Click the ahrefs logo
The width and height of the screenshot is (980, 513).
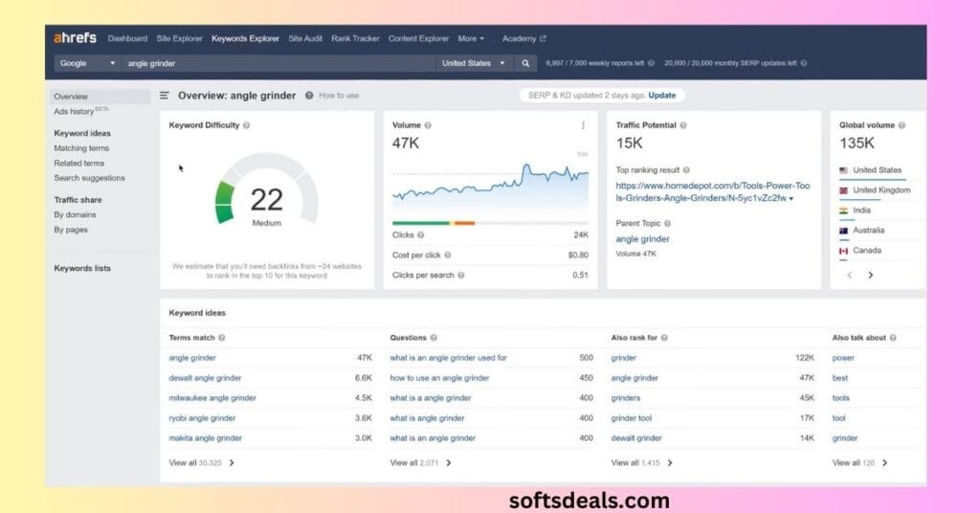75,38
